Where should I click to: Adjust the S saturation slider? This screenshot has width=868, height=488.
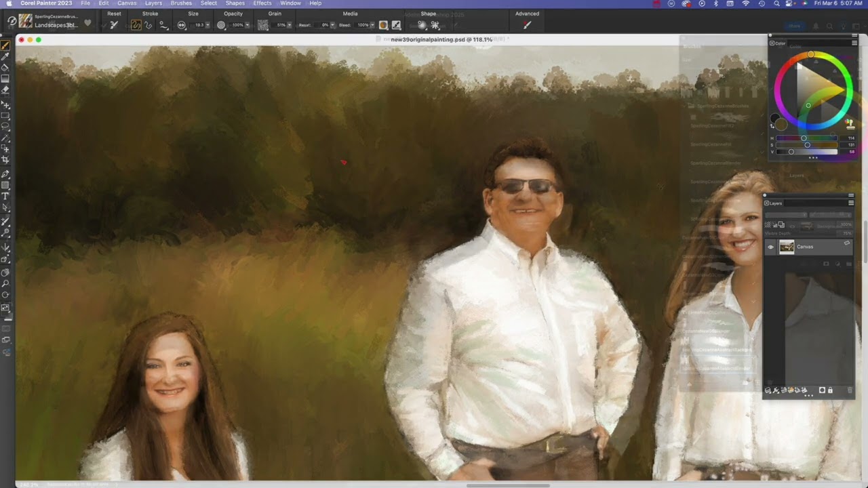(807, 145)
